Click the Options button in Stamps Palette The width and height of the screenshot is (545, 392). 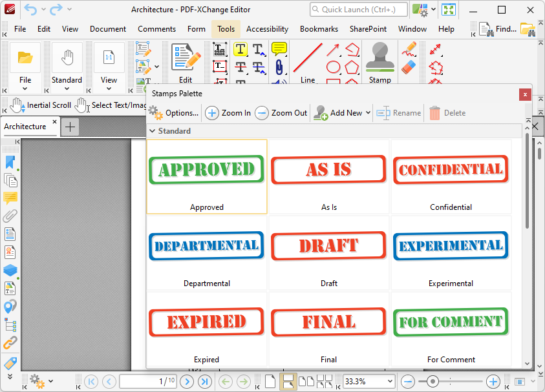174,112
